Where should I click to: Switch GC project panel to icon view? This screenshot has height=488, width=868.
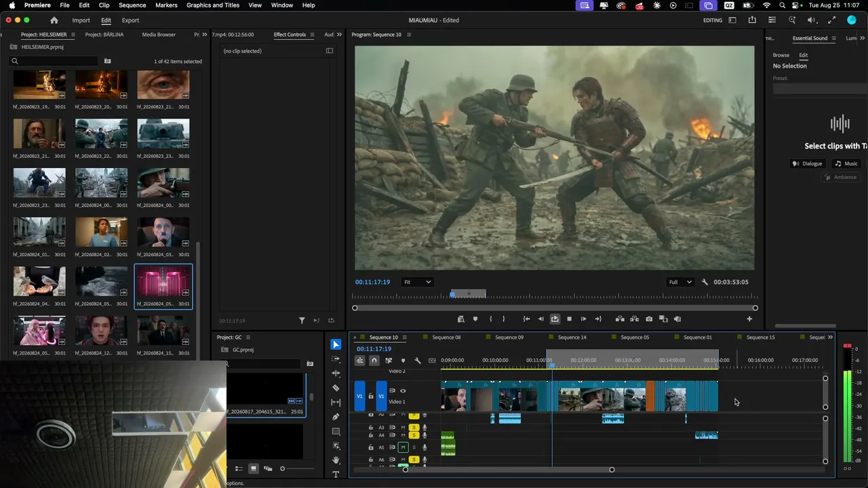[x=254, y=468]
